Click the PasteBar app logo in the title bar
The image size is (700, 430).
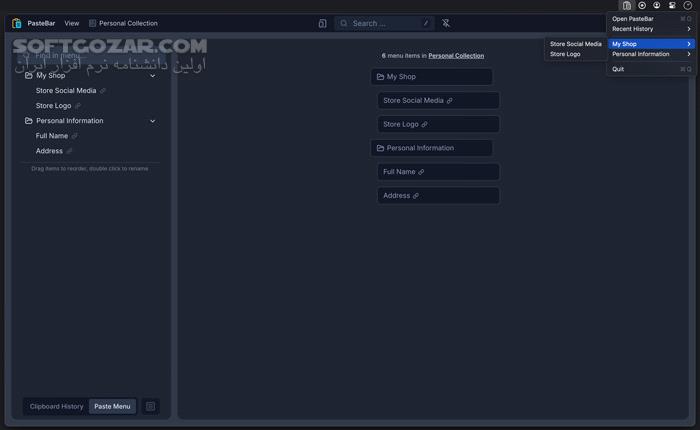[17, 23]
